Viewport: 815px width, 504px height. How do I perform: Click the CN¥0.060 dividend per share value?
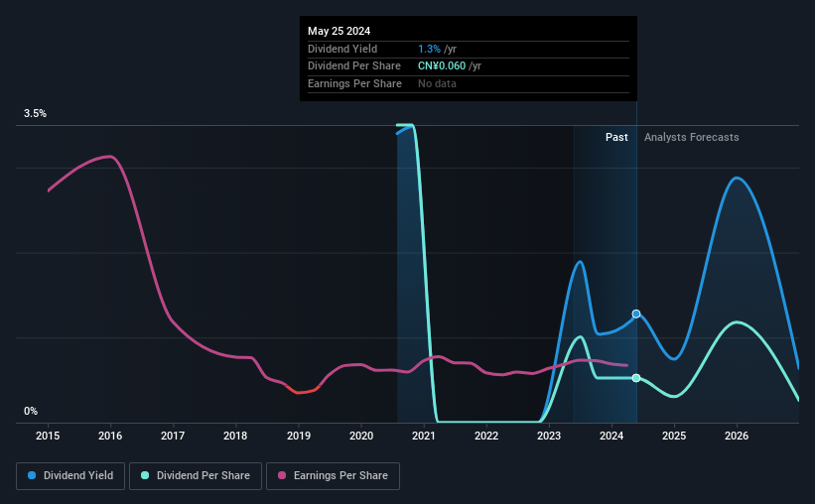point(442,66)
